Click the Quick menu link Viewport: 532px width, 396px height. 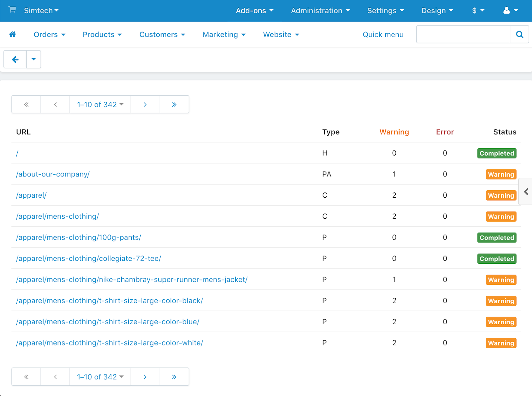pyautogui.click(x=383, y=35)
